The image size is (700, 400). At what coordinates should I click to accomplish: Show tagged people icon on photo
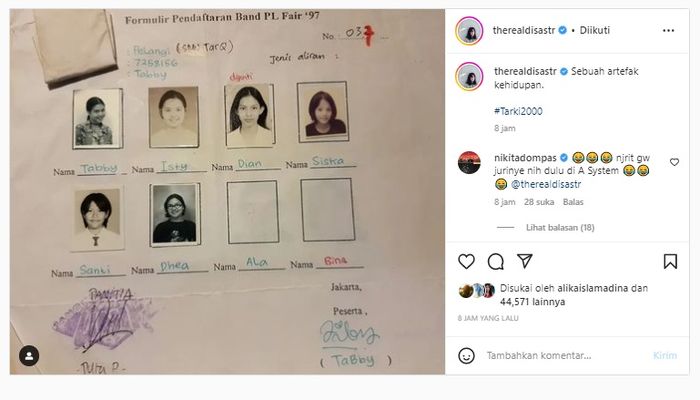29,356
